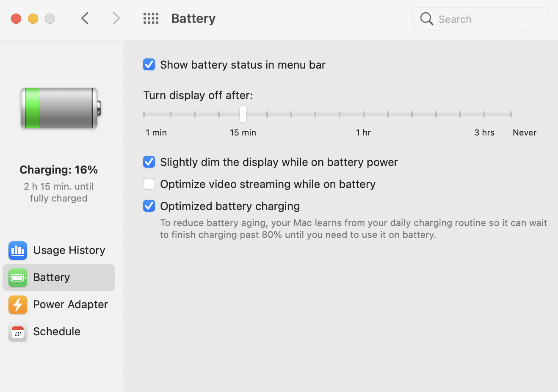Image resolution: width=558 pixels, height=392 pixels.
Task: Click the Schedule calendar icon
Action: [x=18, y=332]
